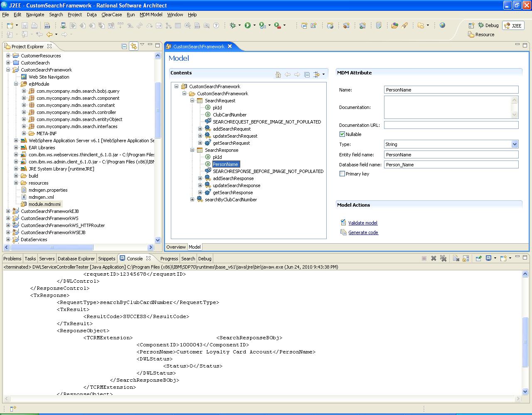Open the Window menu

pyautogui.click(x=175, y=15)
